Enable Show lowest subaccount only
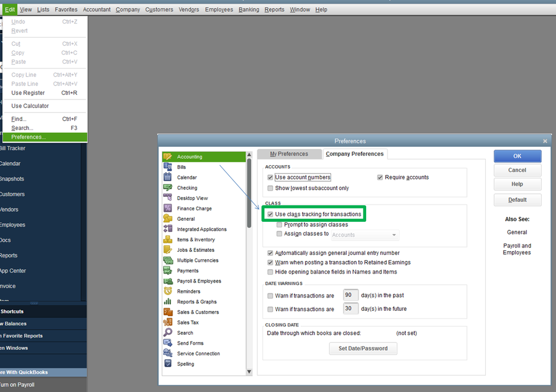The height and width of the screenshot is (392, 556). (270, 188)
